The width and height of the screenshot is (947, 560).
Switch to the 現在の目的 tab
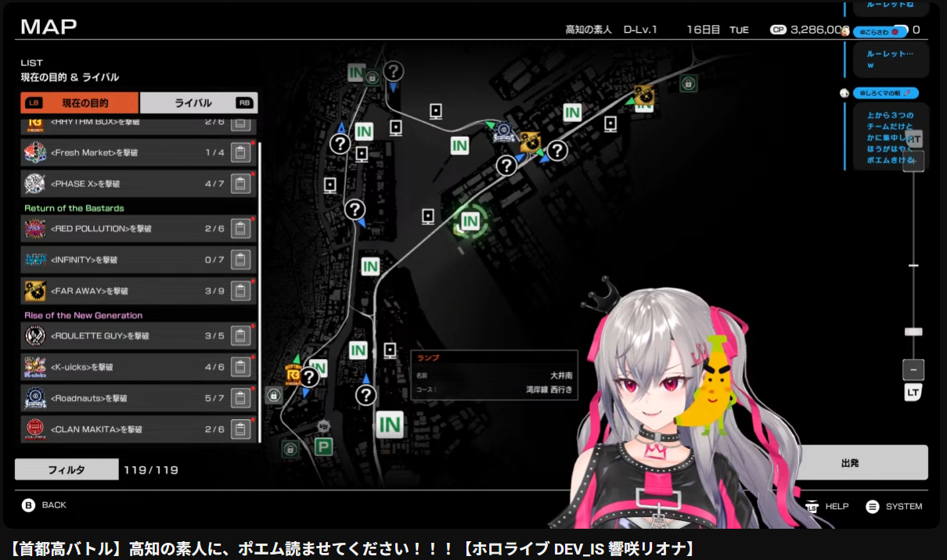pyautogui.click(x=80, y=102)
